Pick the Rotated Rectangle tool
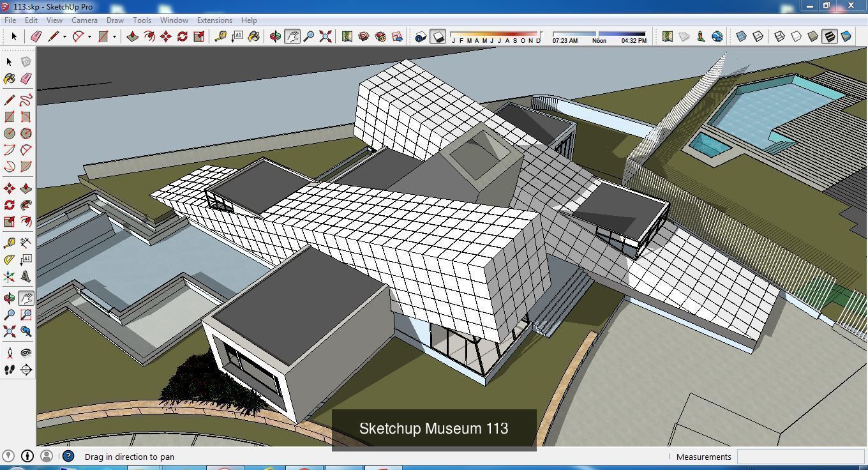 [26, 117]
